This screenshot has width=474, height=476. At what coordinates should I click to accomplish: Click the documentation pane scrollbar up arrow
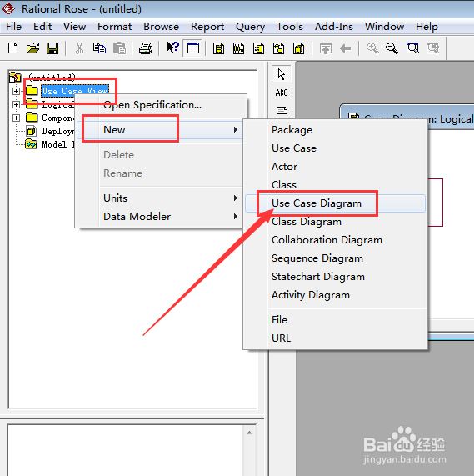point(249,433)
